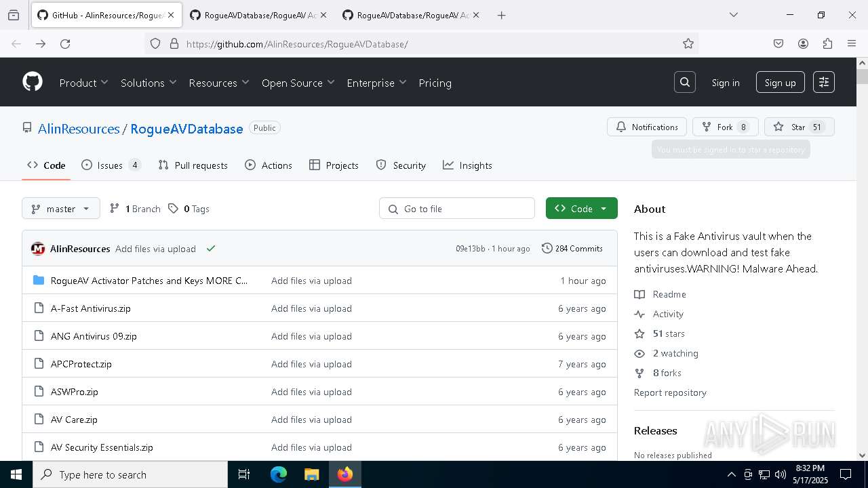
Task: Click the Windows Start button
Action: (16, 474)
